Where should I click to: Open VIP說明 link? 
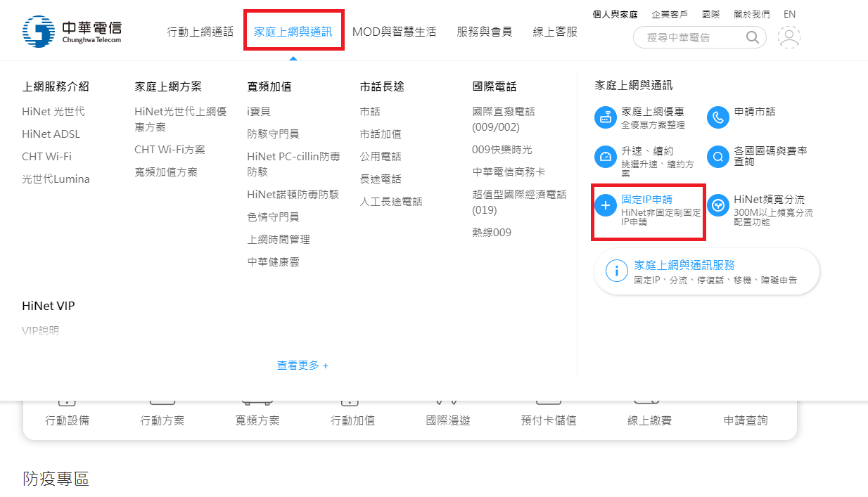pyautogui.click(x=41, y=331)
